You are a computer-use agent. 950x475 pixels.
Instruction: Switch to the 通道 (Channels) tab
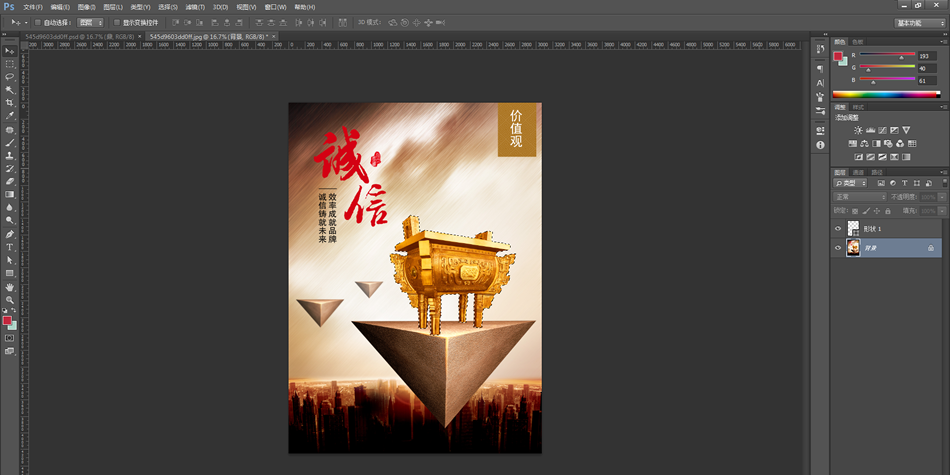pos(859,173)
